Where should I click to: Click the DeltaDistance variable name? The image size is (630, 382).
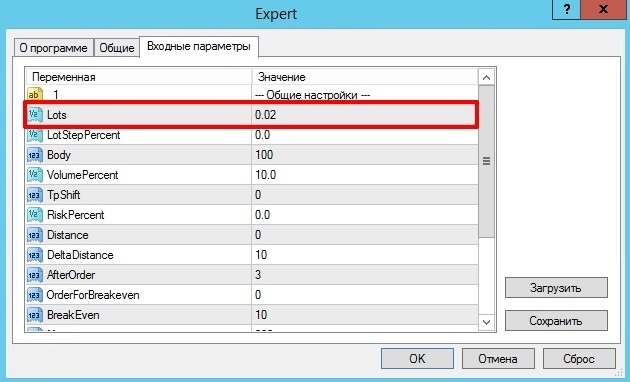click(x=80, y=255)
